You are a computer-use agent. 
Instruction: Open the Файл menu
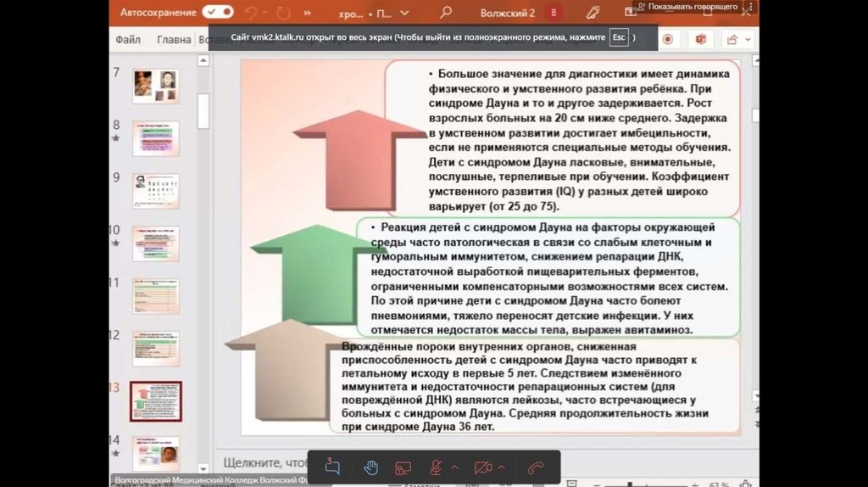128,39
